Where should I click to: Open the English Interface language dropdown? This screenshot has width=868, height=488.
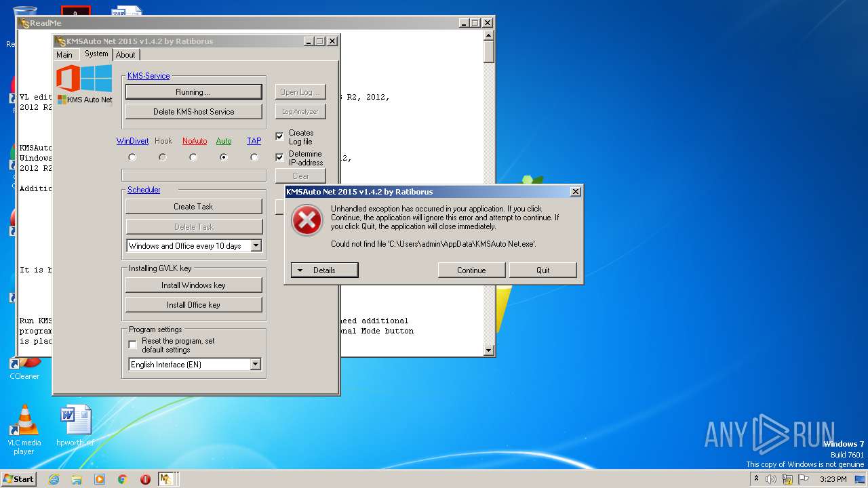[256, 365]
